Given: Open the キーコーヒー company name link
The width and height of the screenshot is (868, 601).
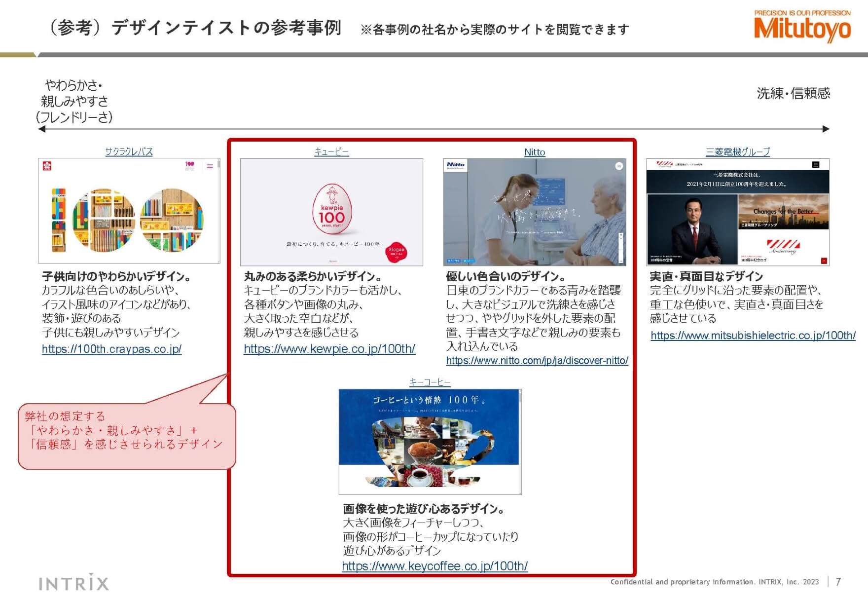Looking at the screenshot, I should point(430,382).
